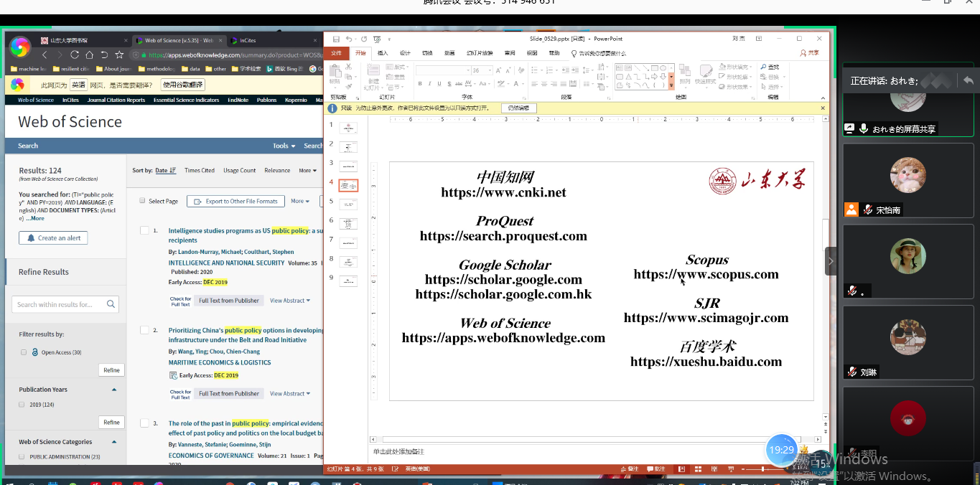Image resolution: width=980 pixels, height=485 pixels.
Task: Tick the Select Page checkbox
Action: [x=142, y=201]
